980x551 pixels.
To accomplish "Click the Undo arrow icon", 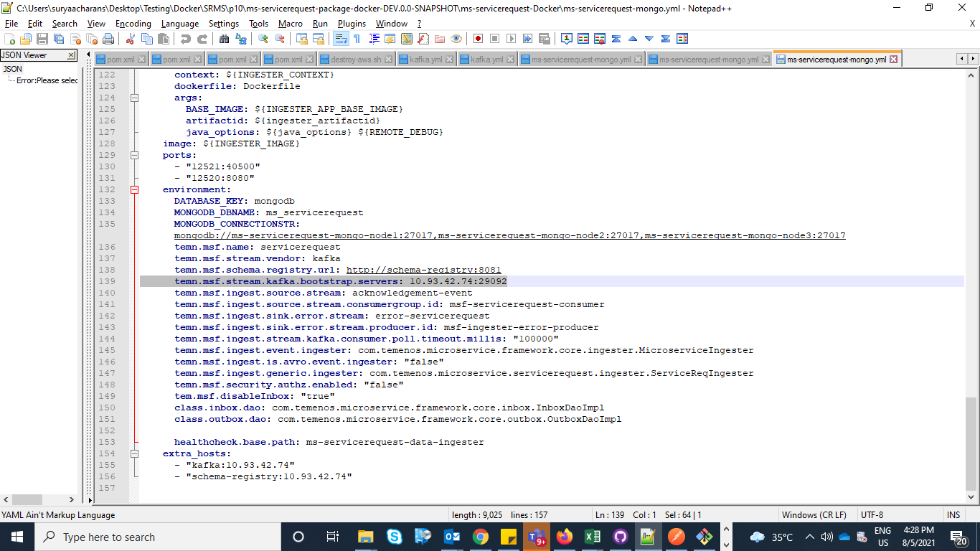I will 186,39.
